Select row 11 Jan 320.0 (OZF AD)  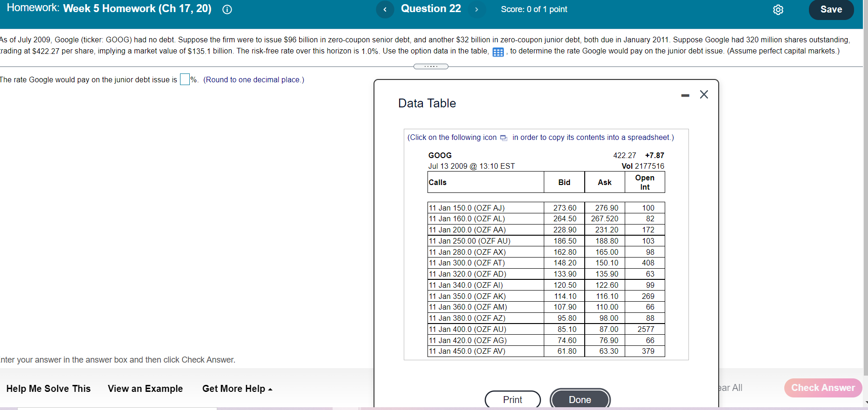[546, 274]
